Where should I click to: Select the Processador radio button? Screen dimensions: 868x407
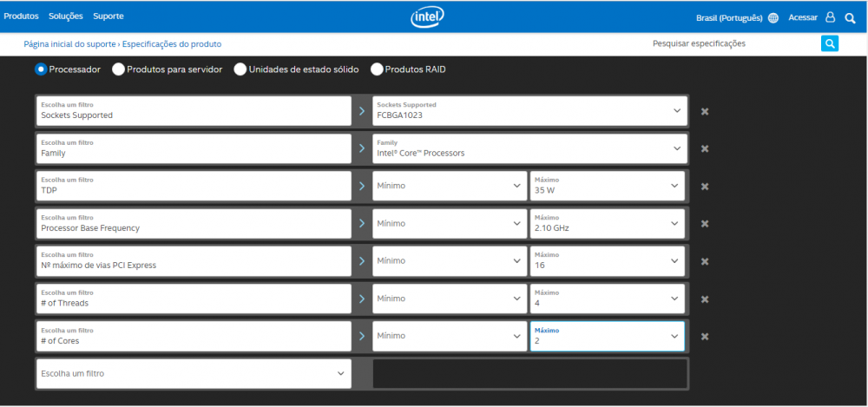coord(41,69)
